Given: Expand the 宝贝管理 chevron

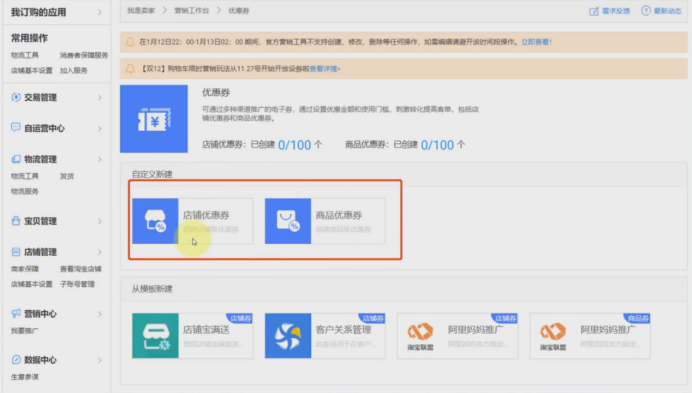Looking at the screenshot, I should point(99,221).
